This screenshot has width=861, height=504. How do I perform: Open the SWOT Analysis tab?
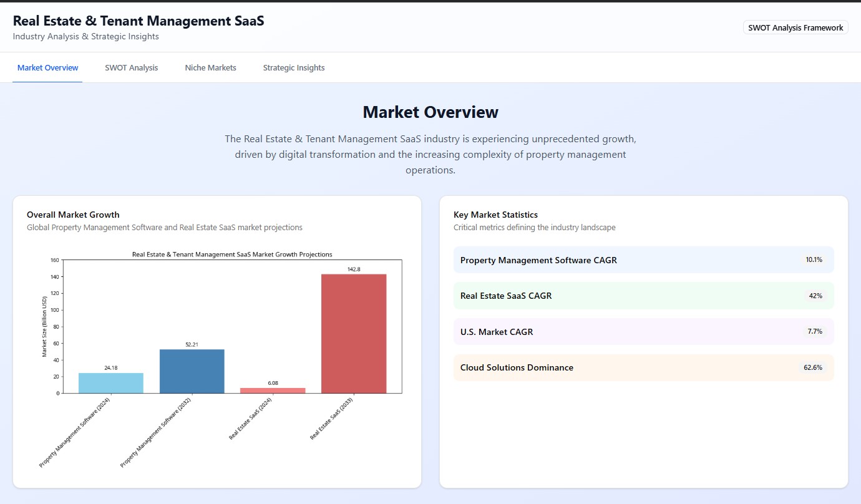(x=131, y=67)
